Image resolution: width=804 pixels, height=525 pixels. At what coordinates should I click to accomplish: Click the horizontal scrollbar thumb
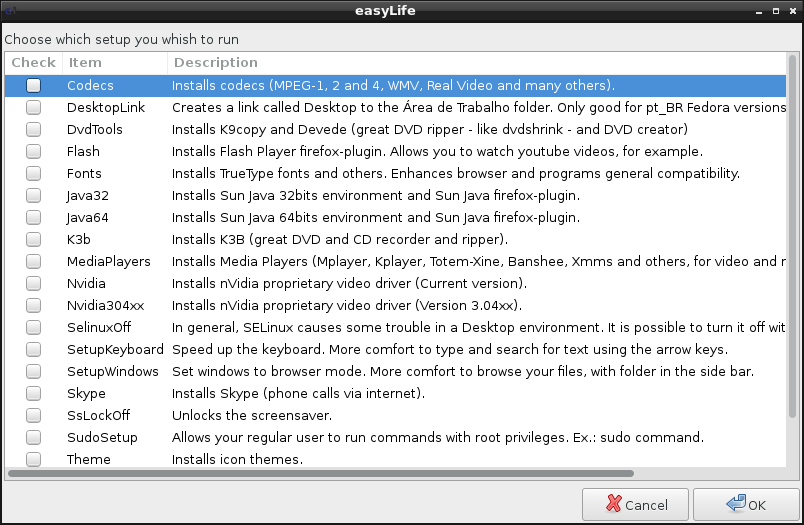click(321, 473)
